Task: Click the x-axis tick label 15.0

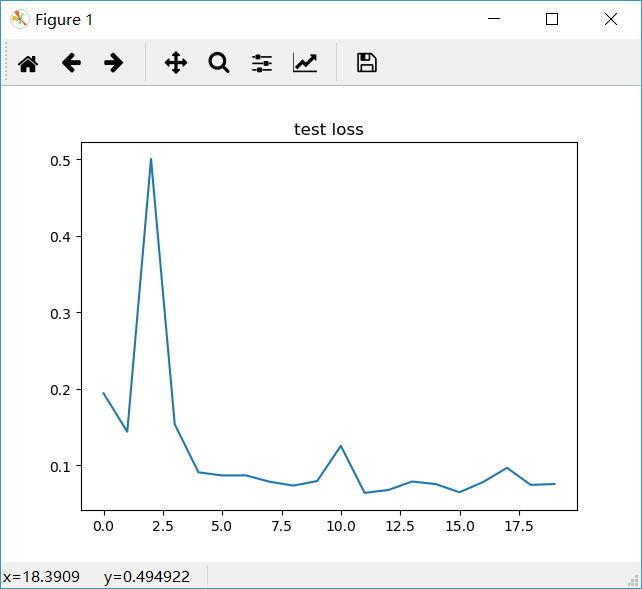Action: click(460, 526)
